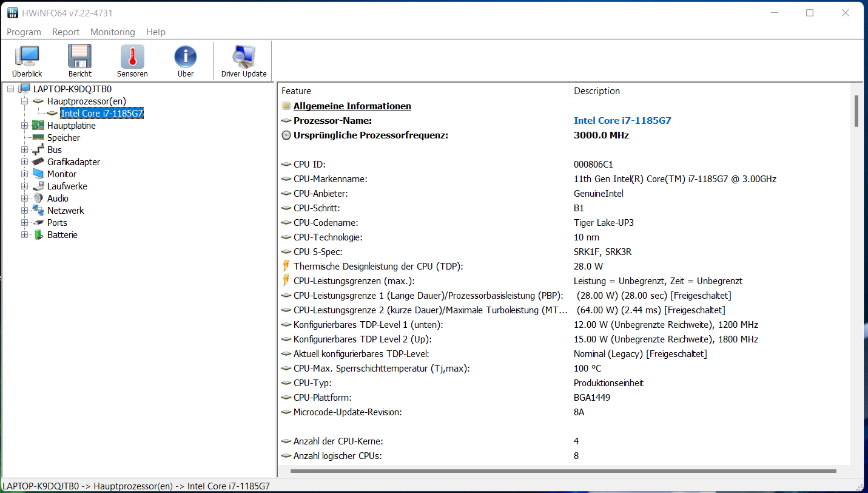This screenshot has height=493, width=868.
Task: Click the CPU-Technologie value 10 nm
Action: click(x=587, y=237)
